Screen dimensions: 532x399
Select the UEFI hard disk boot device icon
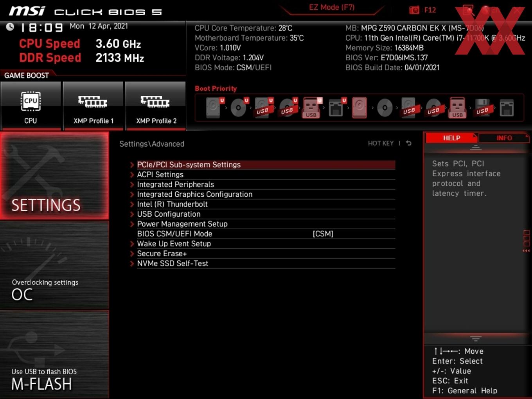point(214,108)
